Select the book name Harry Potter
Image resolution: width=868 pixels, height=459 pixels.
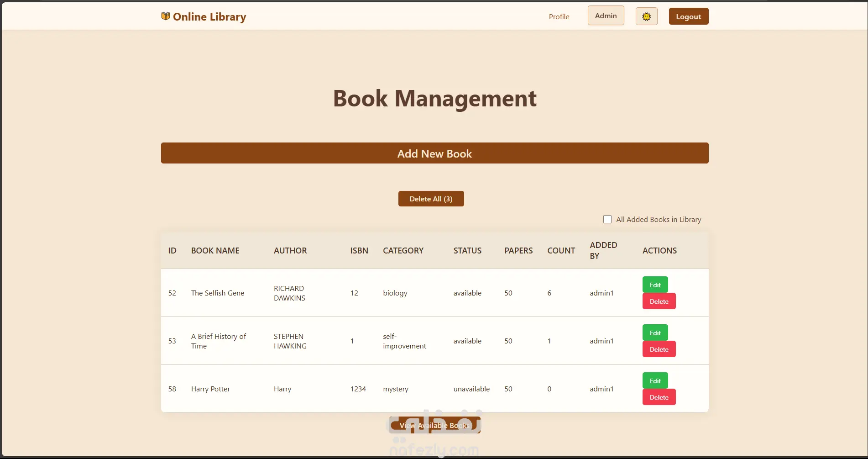pos(210,389)
